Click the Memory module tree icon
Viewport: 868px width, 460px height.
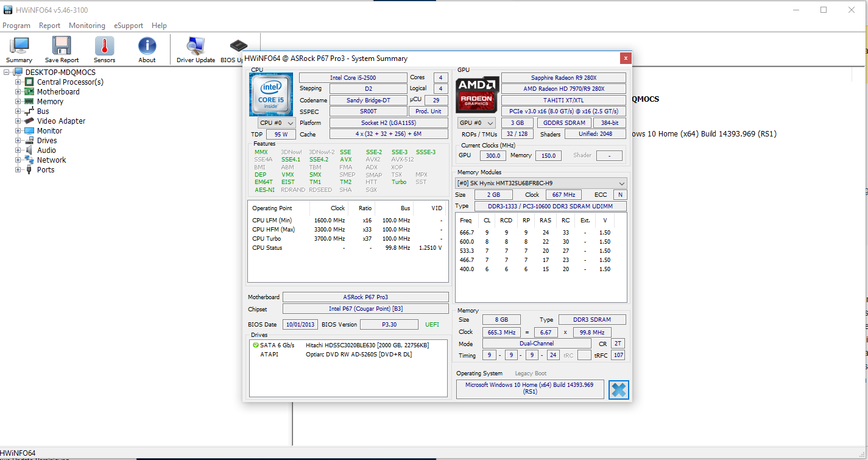[x=29, y=101]
